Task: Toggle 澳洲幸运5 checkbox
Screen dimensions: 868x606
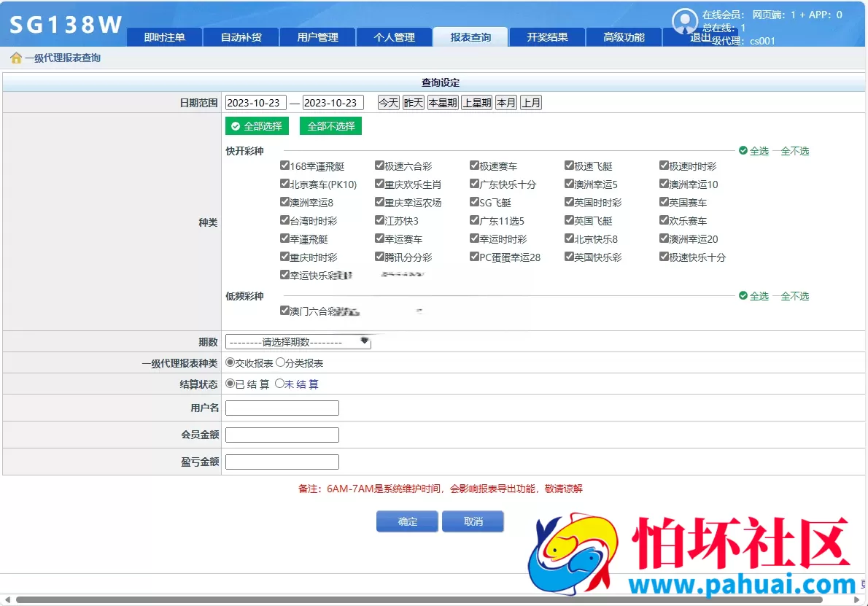Action: (x=569, y=184)
